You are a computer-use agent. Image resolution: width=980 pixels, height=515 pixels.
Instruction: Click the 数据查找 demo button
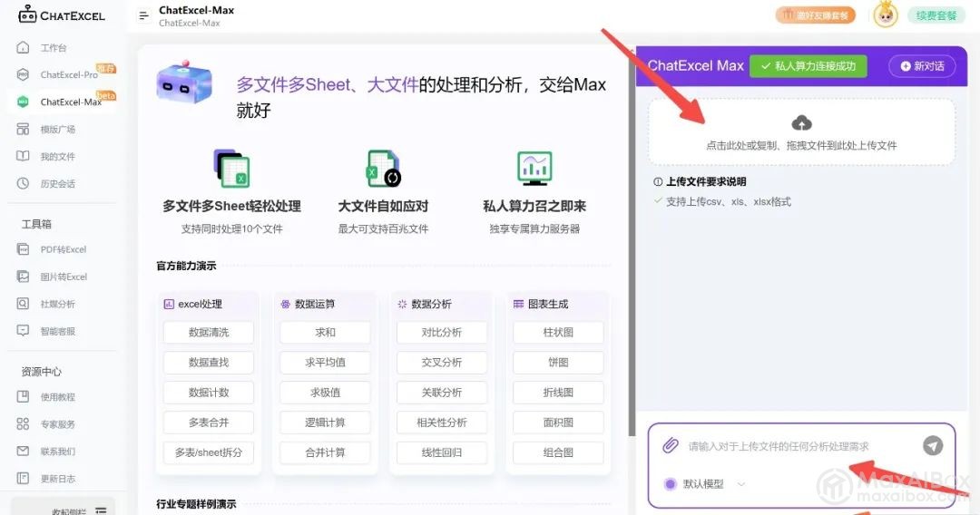(209, 363)
